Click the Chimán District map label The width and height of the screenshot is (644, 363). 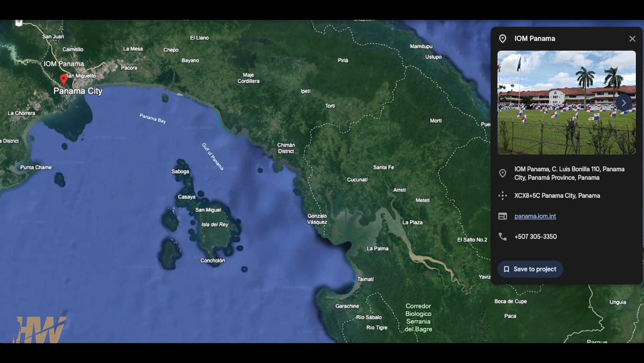286,148
